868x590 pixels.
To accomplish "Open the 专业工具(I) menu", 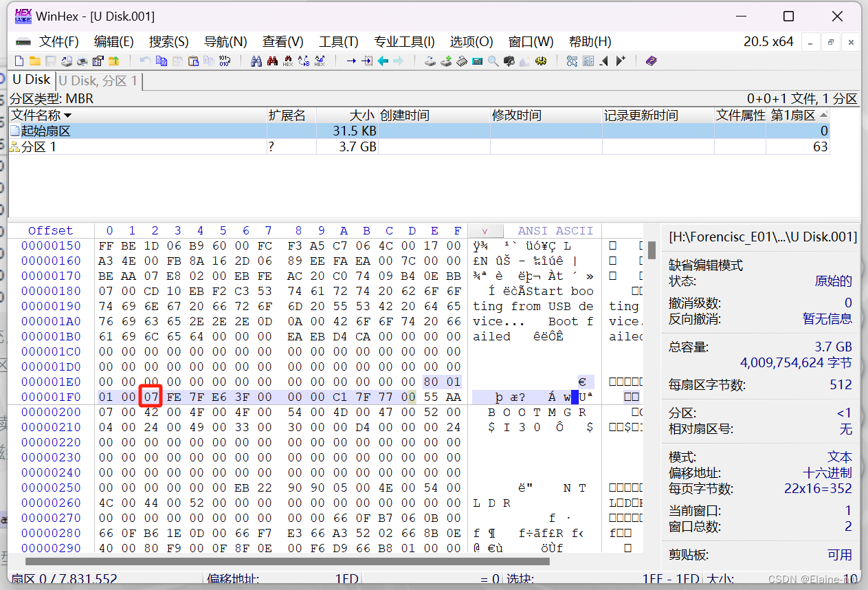I will [404, 41].
